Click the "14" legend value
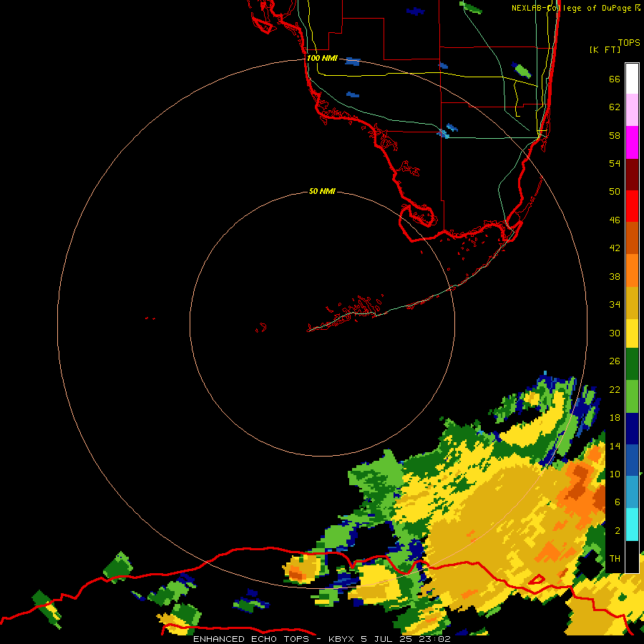This screenshot has height=644, width=644. 615,446
